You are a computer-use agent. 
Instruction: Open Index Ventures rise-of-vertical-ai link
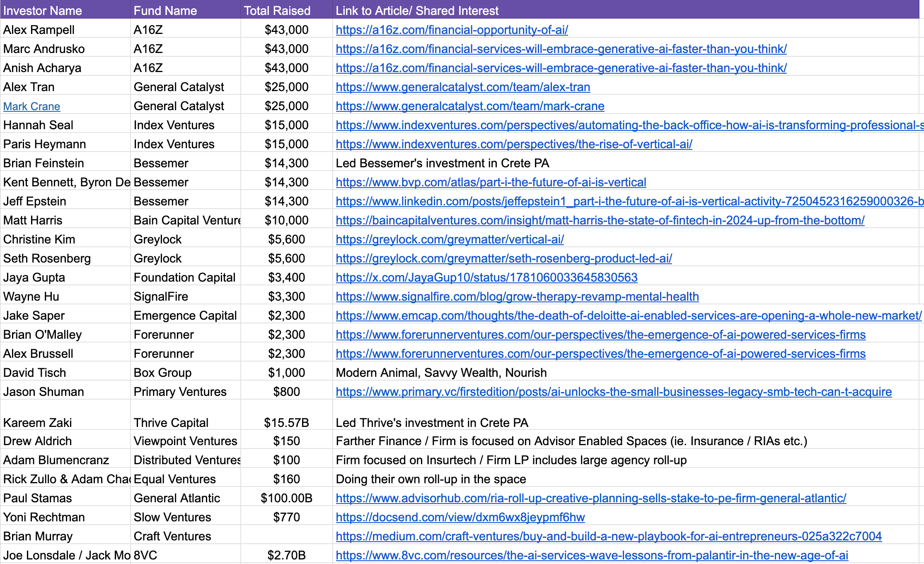click(514, 144)
